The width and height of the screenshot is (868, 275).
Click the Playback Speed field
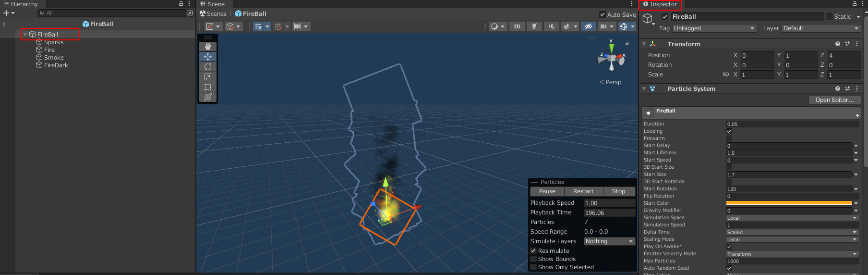click(610, 203)
